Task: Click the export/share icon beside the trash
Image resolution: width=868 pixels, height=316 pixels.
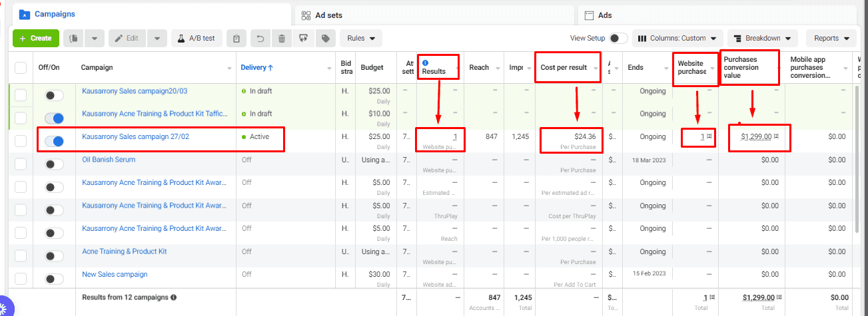Action: [304, 39]
